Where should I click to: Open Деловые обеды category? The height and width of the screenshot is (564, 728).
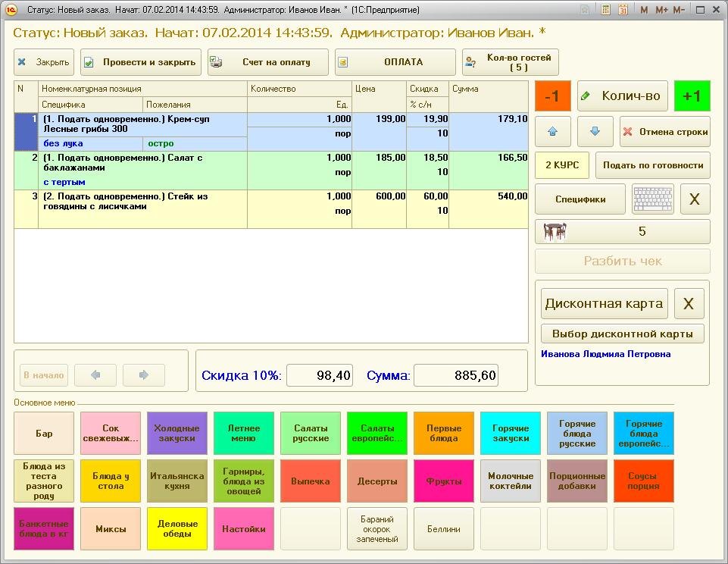tap(177, 528)
